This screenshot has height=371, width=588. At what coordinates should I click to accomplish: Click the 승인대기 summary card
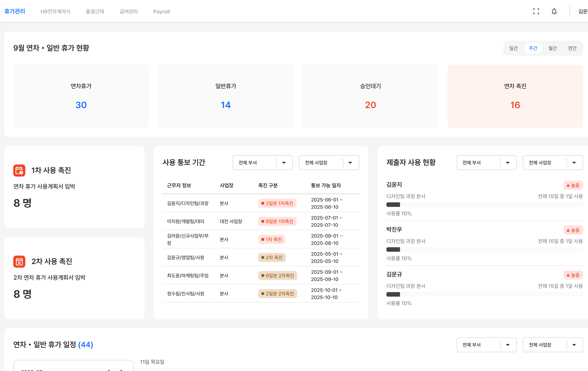[x=370, y=96]
